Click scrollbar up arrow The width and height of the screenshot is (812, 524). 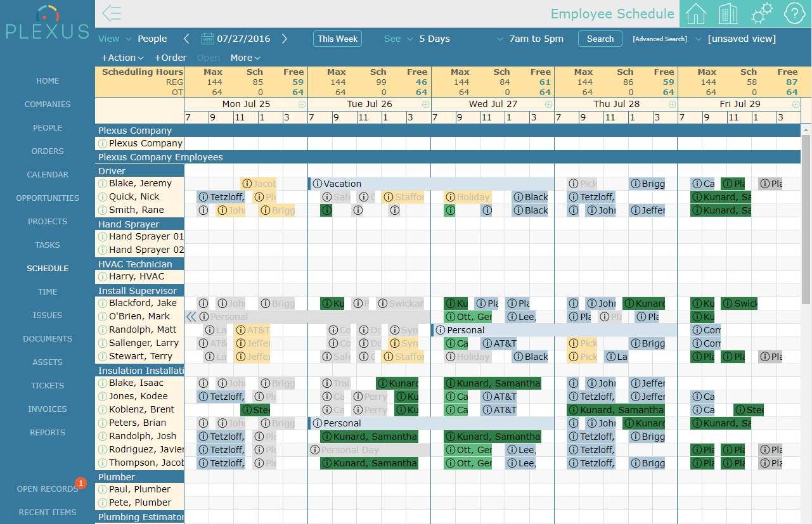coord(806,129)
